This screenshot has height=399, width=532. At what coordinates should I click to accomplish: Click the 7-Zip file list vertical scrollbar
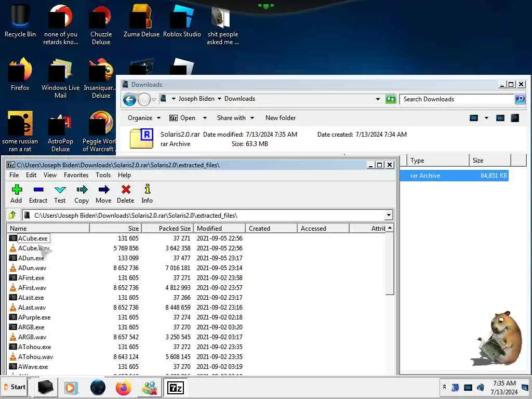click(x=390, y=264)
